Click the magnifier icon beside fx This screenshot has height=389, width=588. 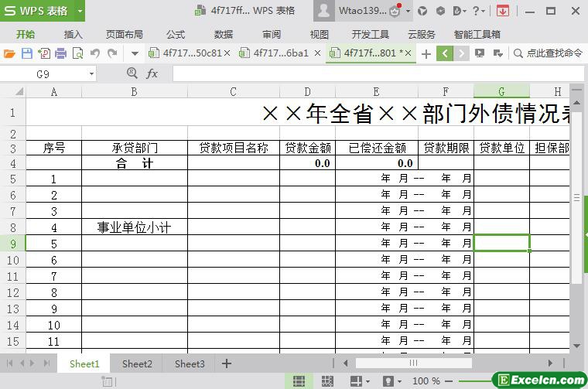(x=132, y=73)
